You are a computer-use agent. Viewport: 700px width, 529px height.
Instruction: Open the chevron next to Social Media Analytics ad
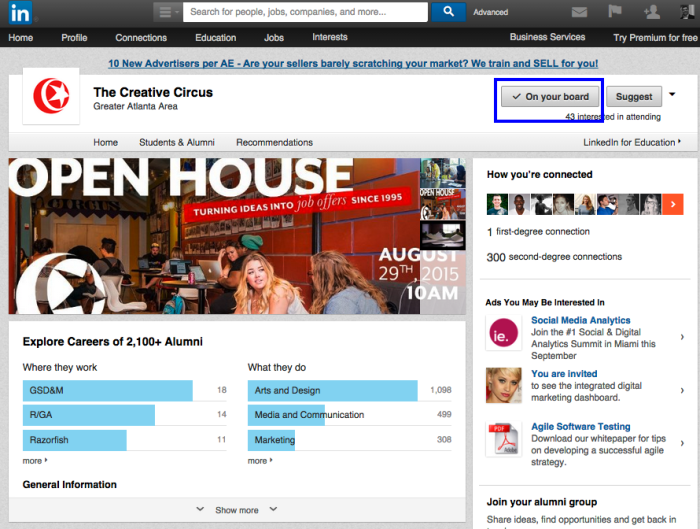pyautogui.click(x=682, y=337)
